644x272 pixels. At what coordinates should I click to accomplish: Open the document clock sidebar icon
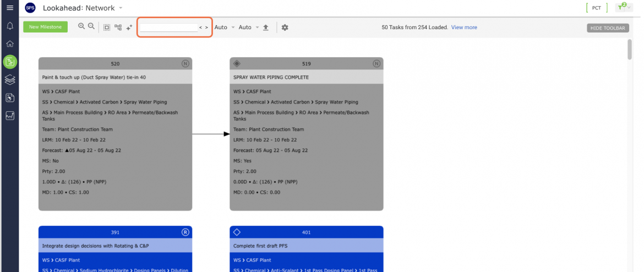10,98
